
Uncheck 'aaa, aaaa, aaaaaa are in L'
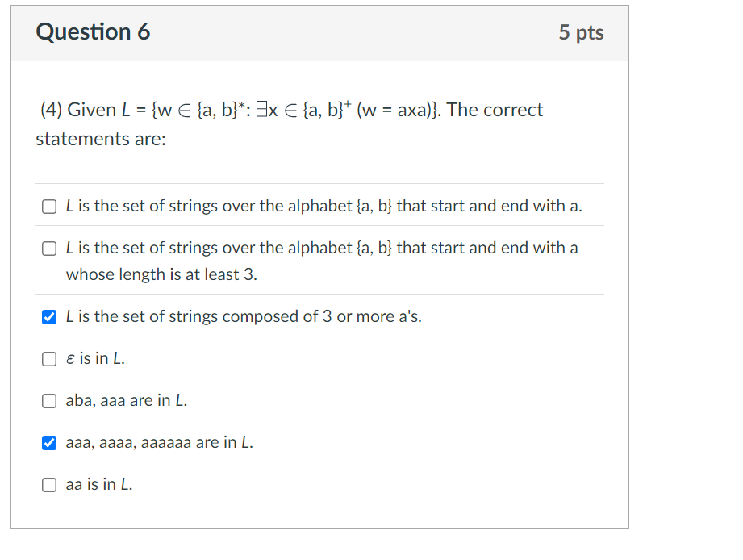[48, 442]
